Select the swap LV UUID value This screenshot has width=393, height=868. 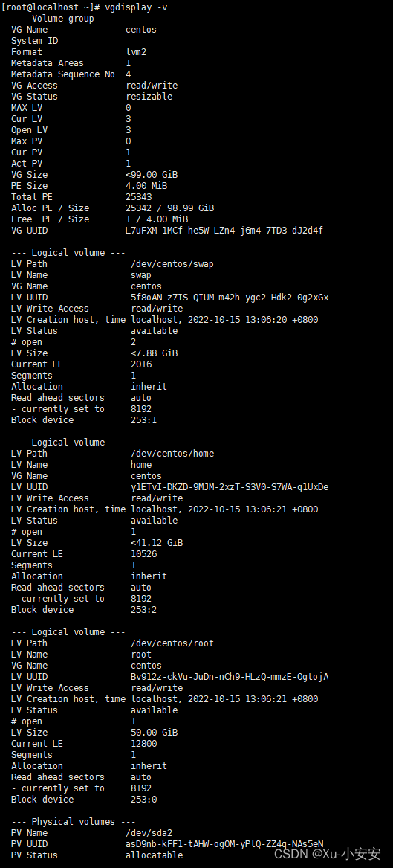[x=230, y=298]
